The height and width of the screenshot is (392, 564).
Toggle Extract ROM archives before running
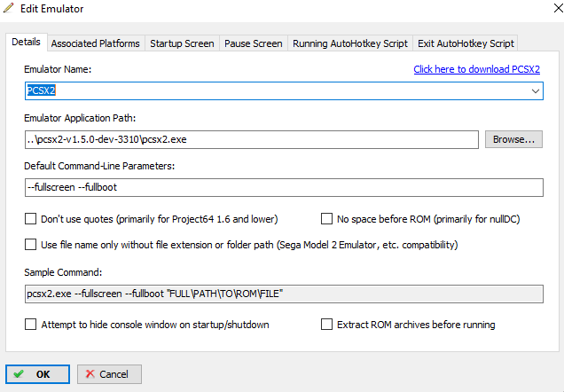click(326, 324)
